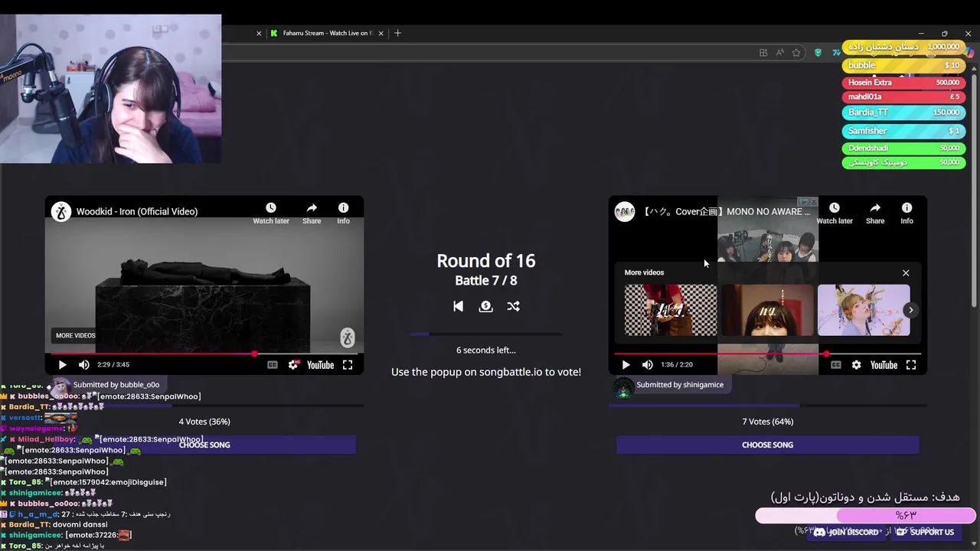Shuffle the battle songs
980x551 pixels.
pos(513,306)
